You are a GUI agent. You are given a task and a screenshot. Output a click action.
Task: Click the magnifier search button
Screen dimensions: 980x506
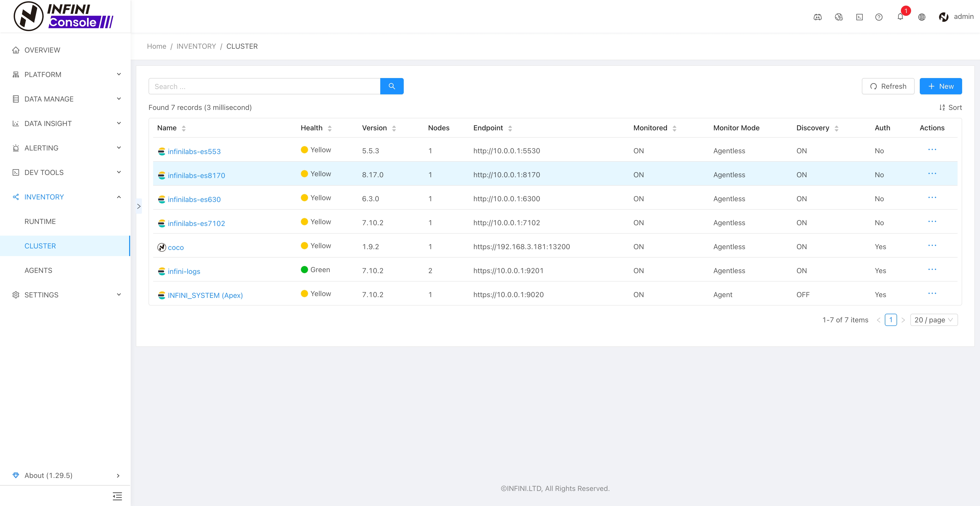point(391,86)
